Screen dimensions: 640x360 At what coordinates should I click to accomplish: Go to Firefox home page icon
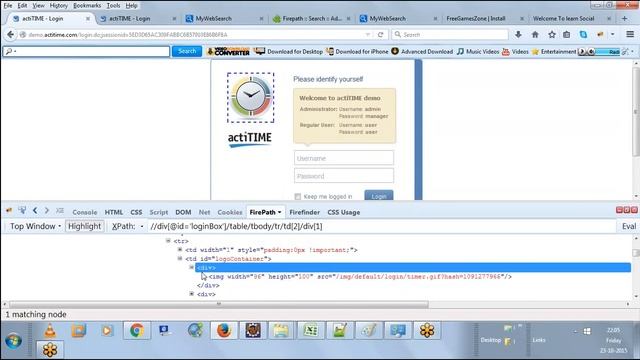click(535, 35)
